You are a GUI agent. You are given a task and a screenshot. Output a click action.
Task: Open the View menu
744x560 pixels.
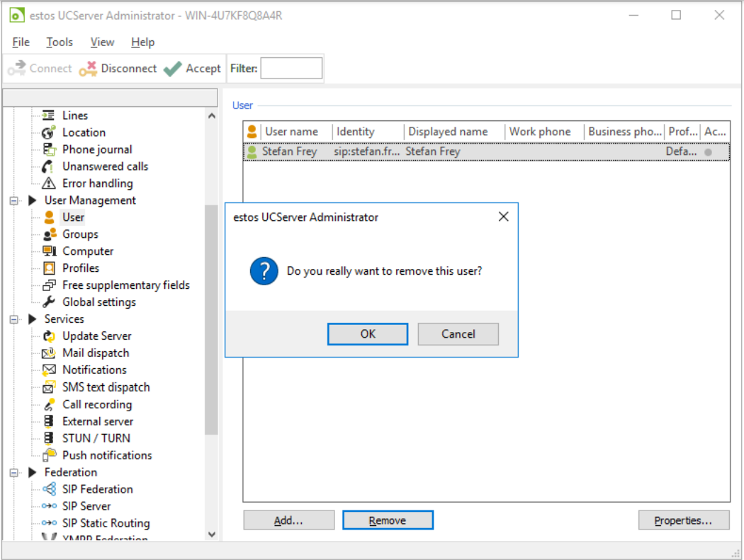pyautogui.click(x=102, y=42)
